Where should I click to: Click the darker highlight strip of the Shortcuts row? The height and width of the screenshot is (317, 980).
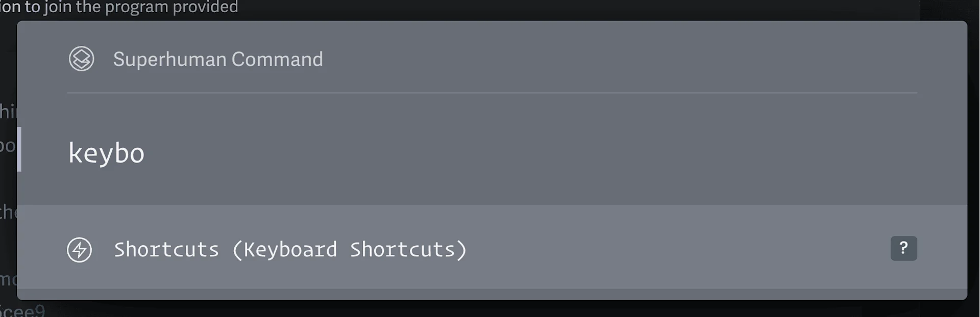(612, 249)
